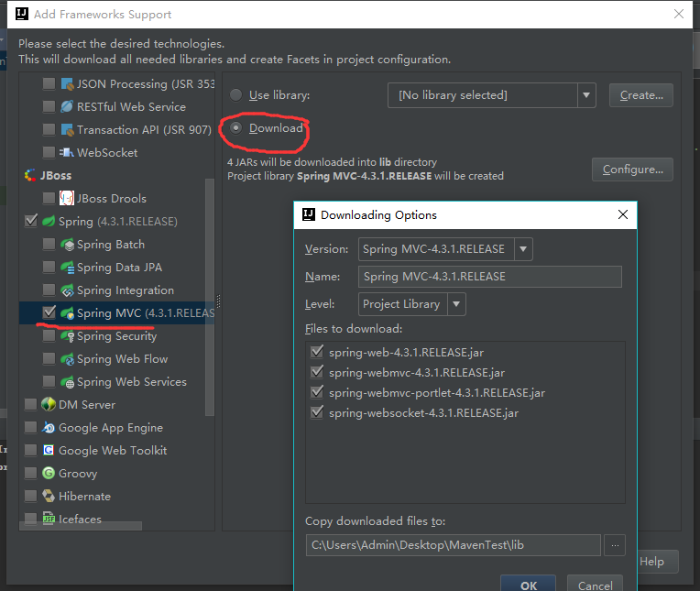The image size is (700, 591).
Task: Click the JSON Processing framework icon
Action: click(x=67, y=84)
